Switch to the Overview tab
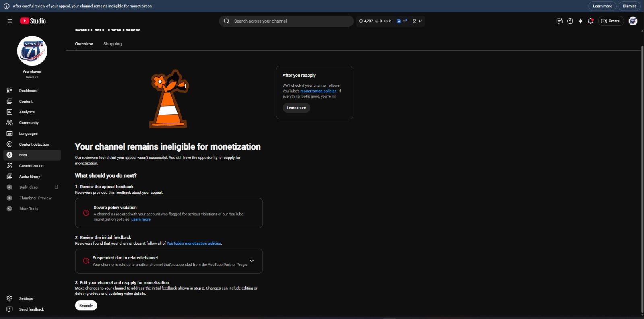Viewport: 644px width, 319px height. 84,44
